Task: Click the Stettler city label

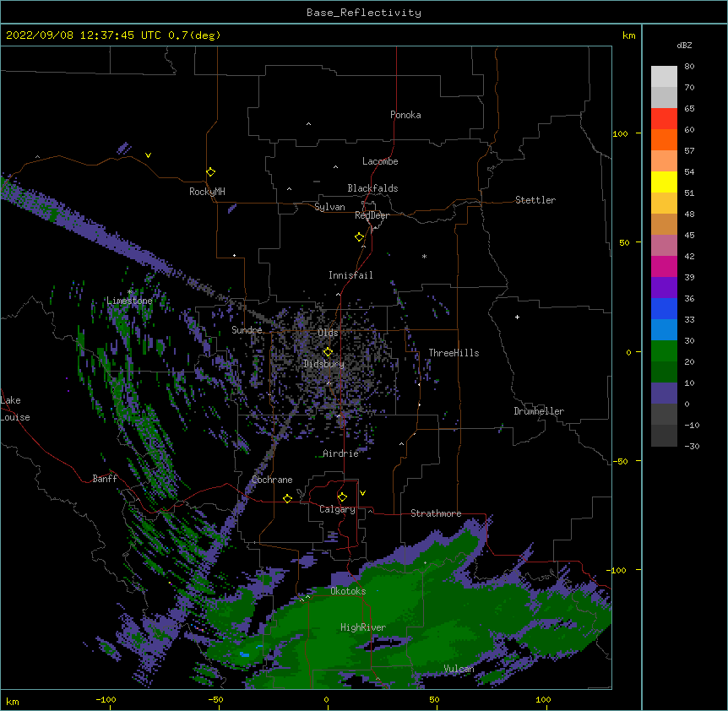Action: [535, 200]
